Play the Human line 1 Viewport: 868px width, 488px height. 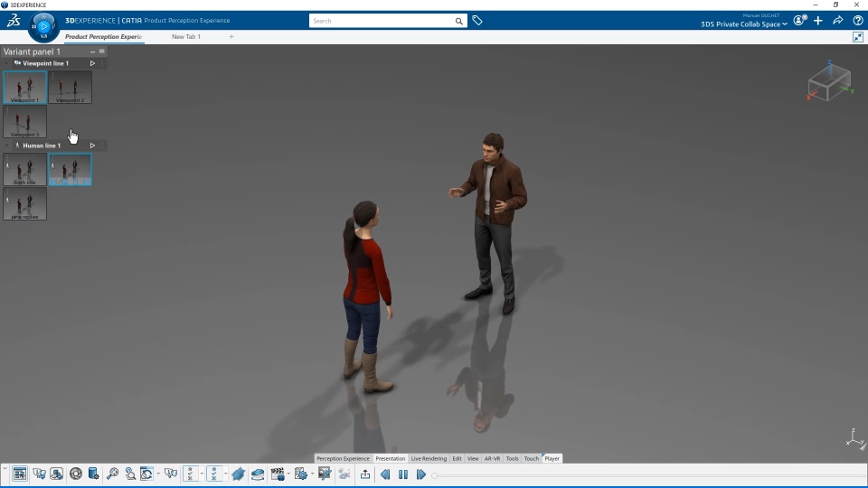click(x=92, y=145)
